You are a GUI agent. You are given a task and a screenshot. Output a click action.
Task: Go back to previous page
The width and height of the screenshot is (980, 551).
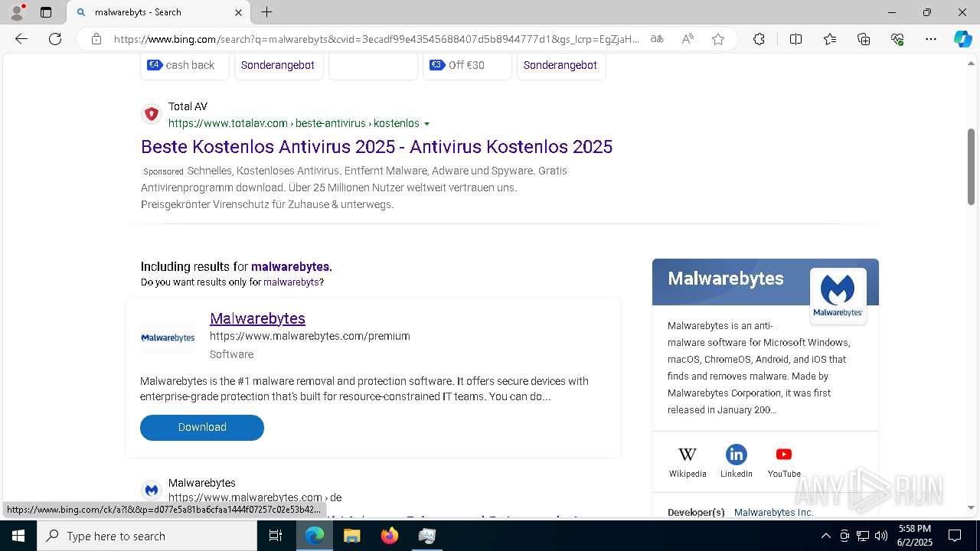click(21, 39)
